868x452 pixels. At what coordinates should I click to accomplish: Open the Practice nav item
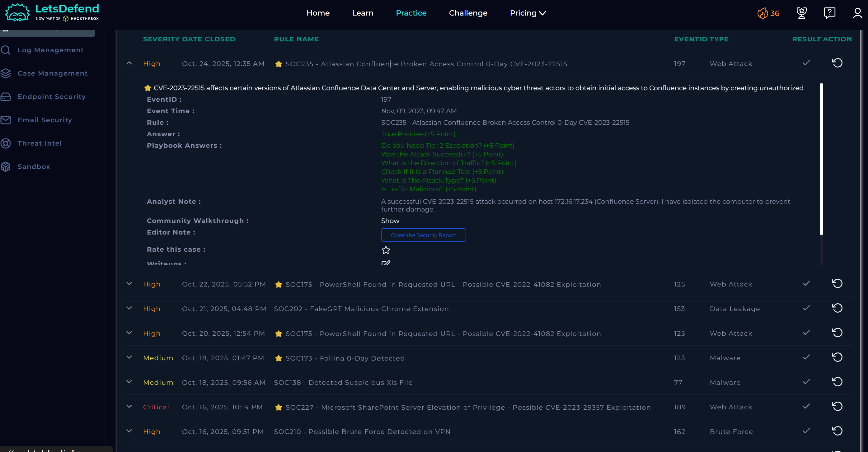[x=411, y=13]
